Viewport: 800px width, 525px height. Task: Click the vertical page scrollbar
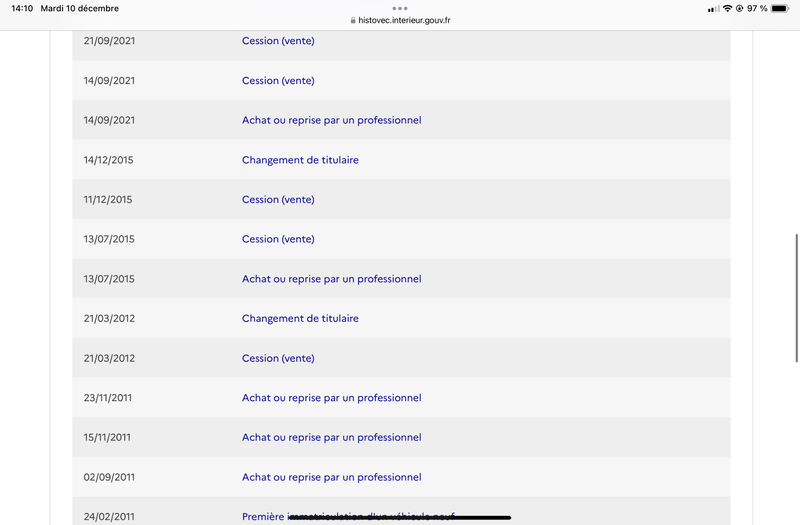click(x=796, y=298)
